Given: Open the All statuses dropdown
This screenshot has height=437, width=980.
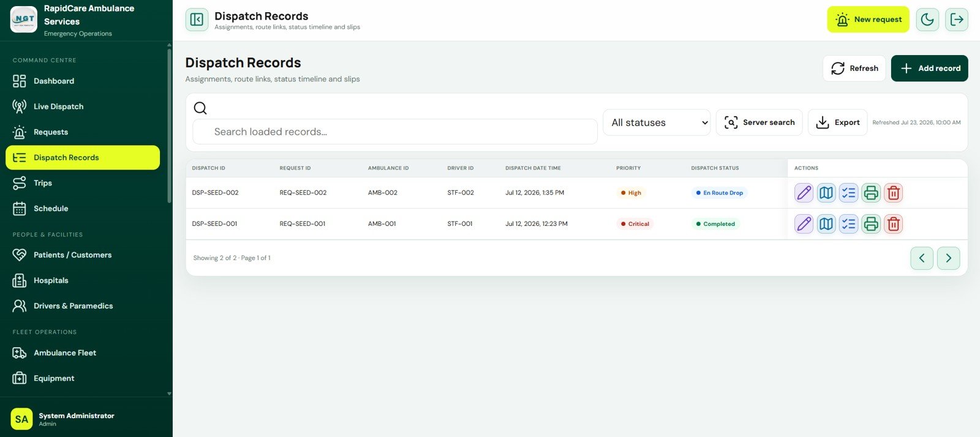Looking at the screenshot, I should click(x=657, y=122).
